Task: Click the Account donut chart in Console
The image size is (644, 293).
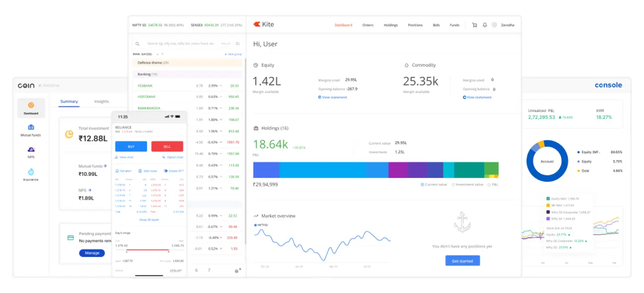Action: coord(547,161)
